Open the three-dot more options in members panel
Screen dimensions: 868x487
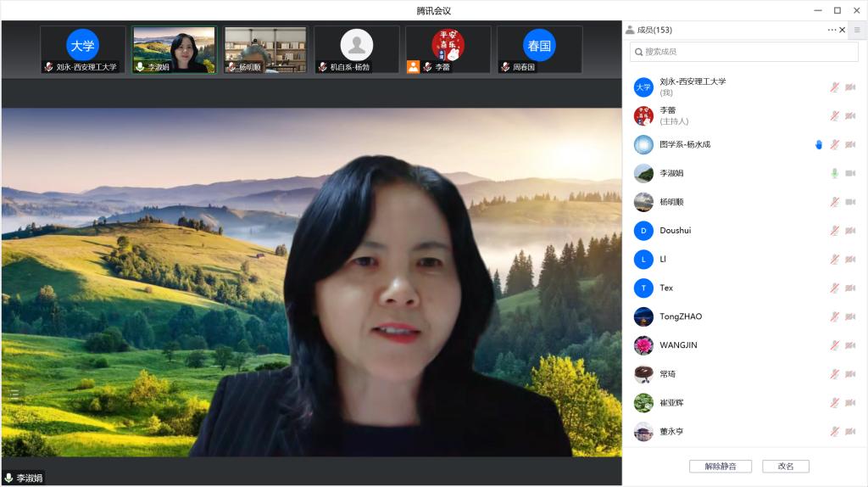click(x=832, y=30)
